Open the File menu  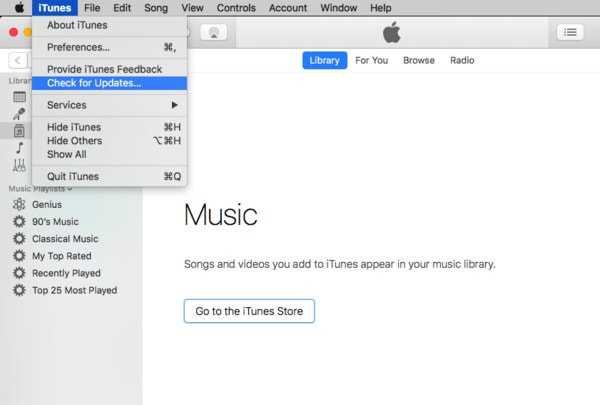(x=92, y=8)
